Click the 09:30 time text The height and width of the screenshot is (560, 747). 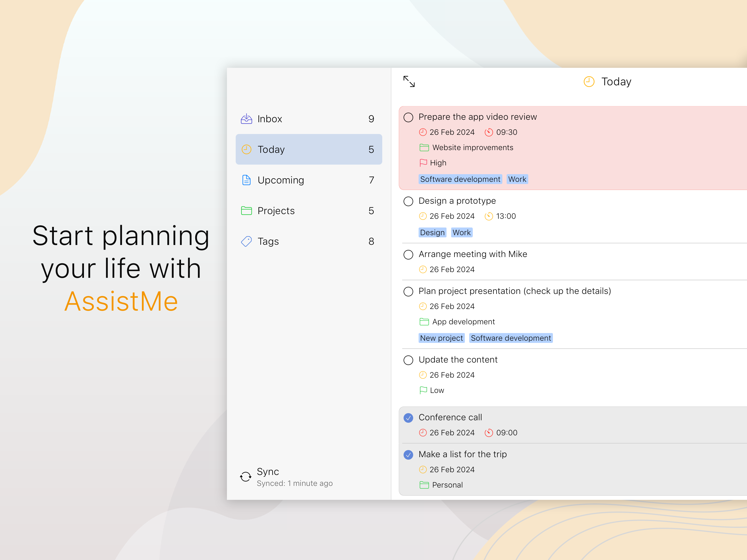(x=507, y=132)
